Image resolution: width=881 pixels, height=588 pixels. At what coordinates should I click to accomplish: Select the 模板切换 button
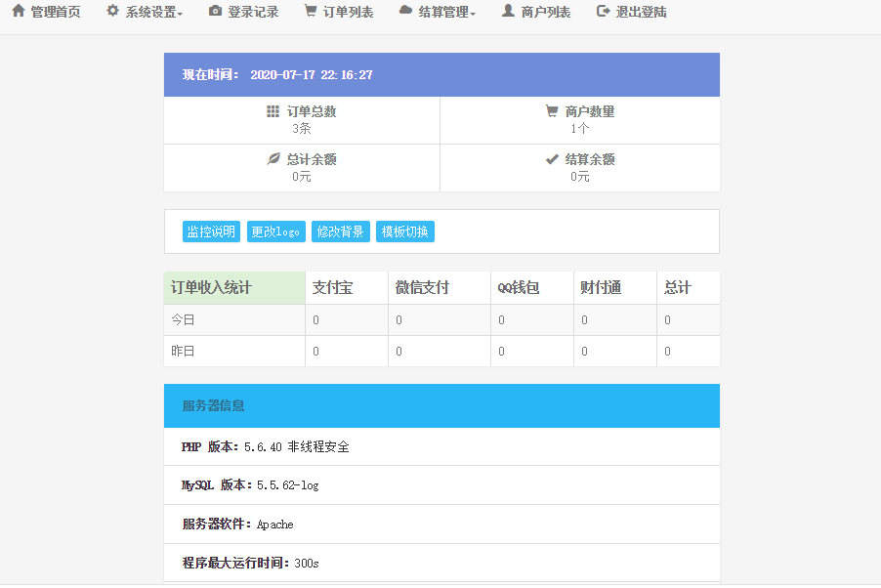pyautogui.click(x=404, y=231)
